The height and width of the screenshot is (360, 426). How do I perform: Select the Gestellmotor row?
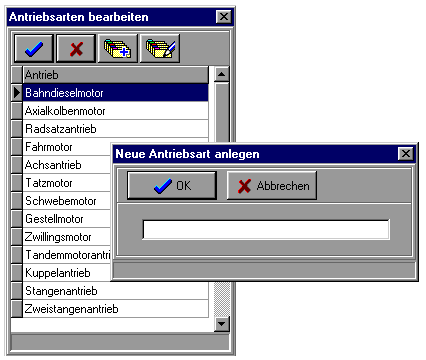(67, 219)
